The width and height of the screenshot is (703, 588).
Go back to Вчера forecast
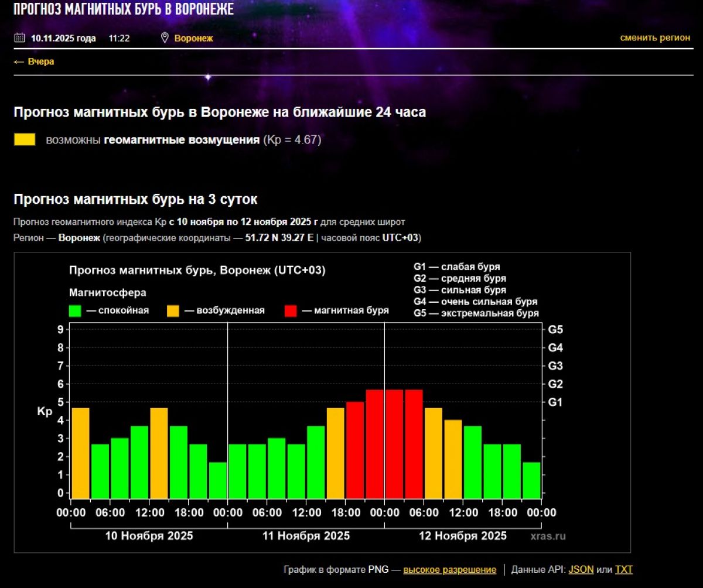34,61
